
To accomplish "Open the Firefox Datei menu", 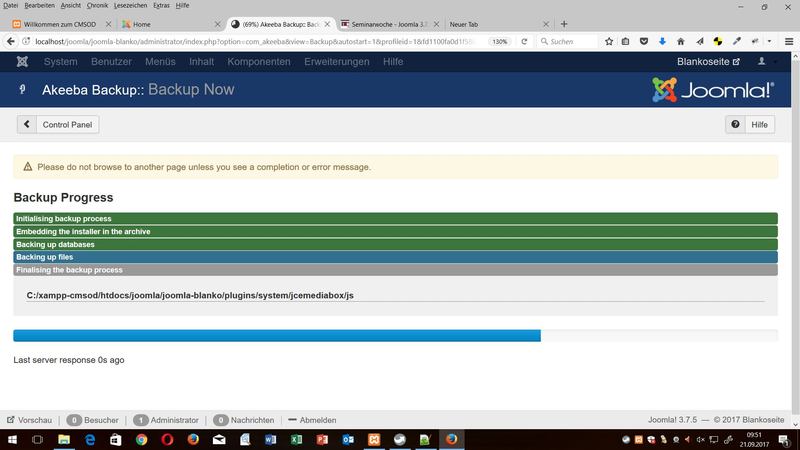I will tap(10, 5).
